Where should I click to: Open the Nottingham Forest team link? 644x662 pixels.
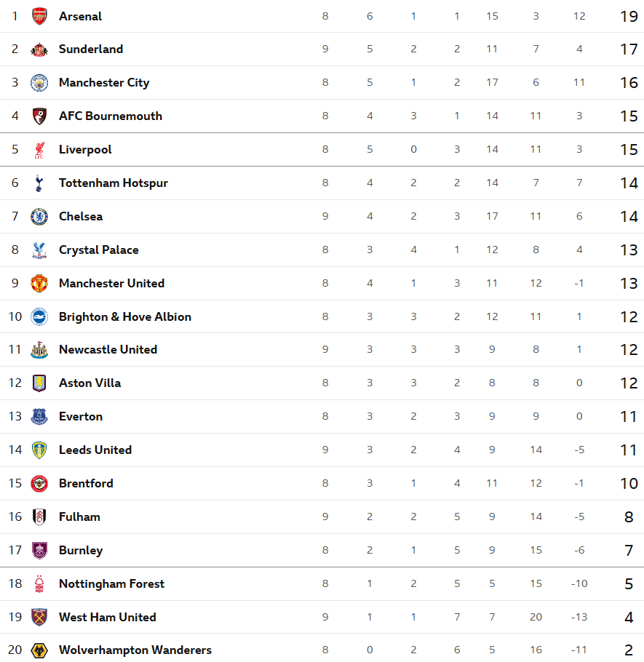111,584
